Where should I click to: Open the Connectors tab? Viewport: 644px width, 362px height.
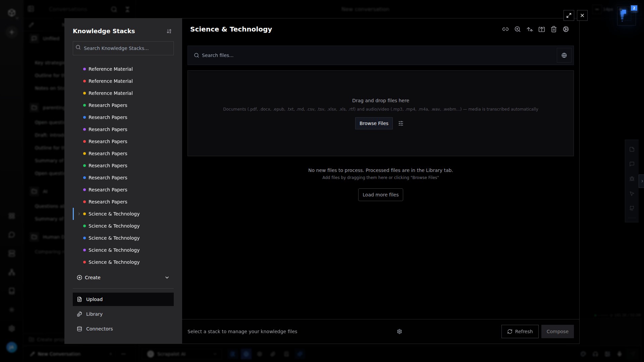[x=123, y=329]
